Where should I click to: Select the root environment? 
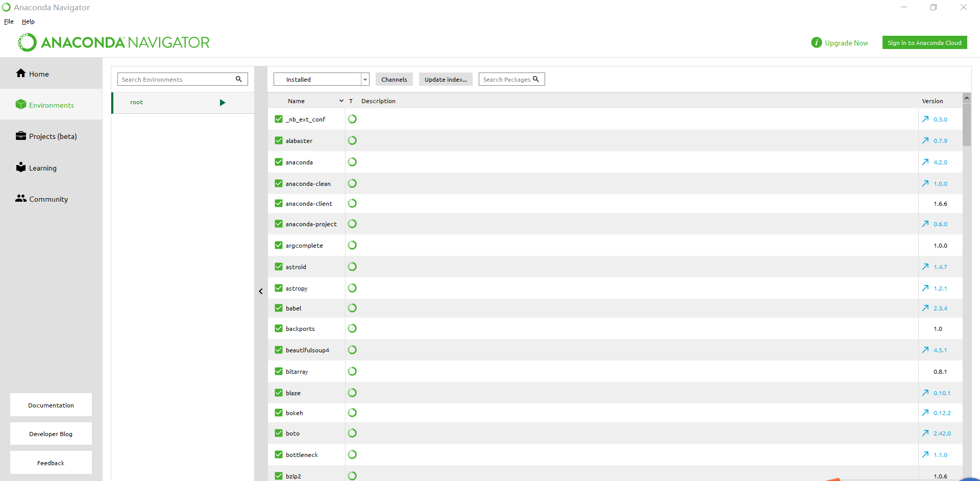pos(183,103)
